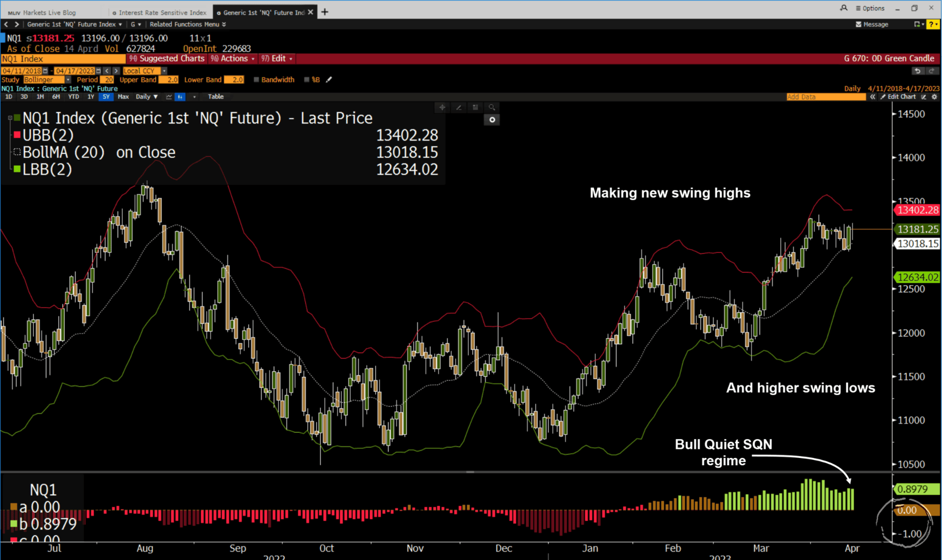Open start date calendar picker
The width and height of the screenshot is (942, 560).
[45, 71]
